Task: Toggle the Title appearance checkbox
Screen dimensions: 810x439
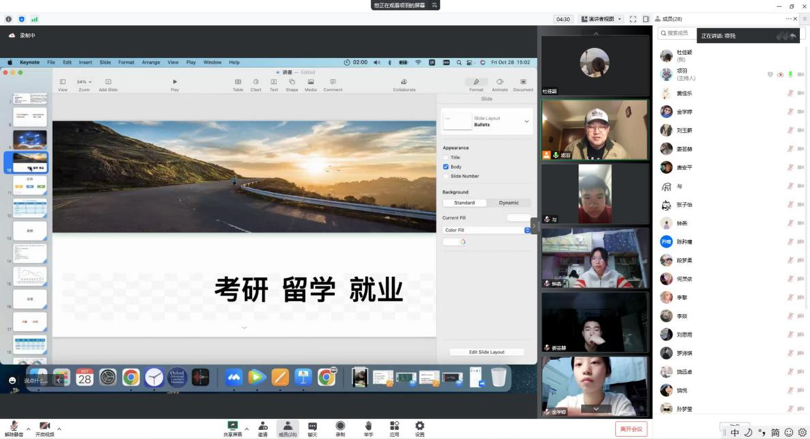Action: (x=446, y=157)
